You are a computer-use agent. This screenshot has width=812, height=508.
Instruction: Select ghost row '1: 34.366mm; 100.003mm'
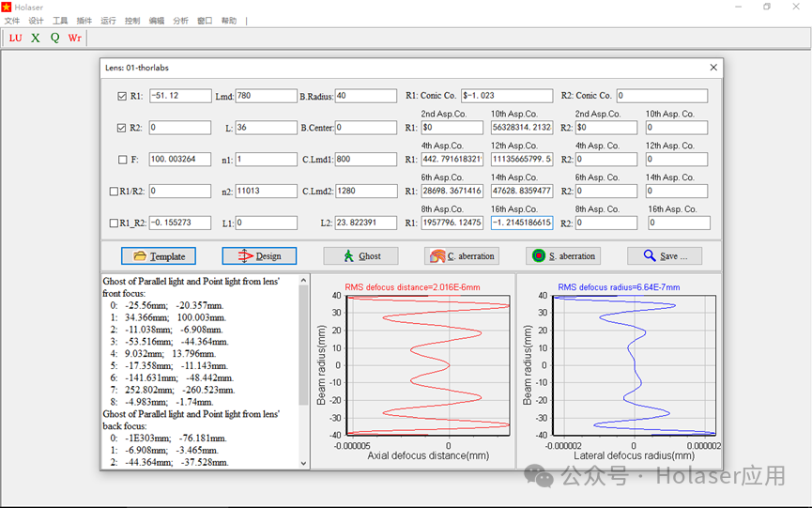[168, 317]
